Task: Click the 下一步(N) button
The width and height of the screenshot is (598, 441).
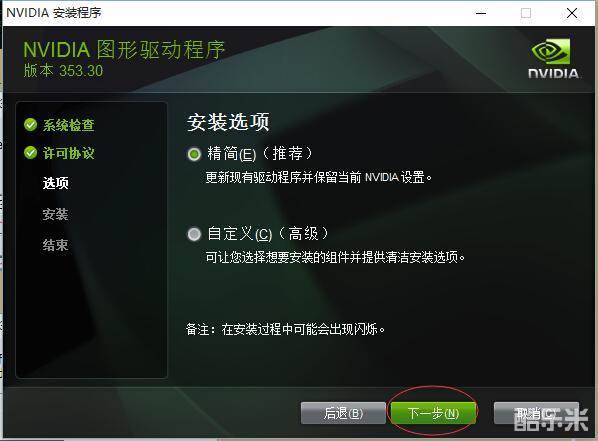Action: click(x=434, y=413)
